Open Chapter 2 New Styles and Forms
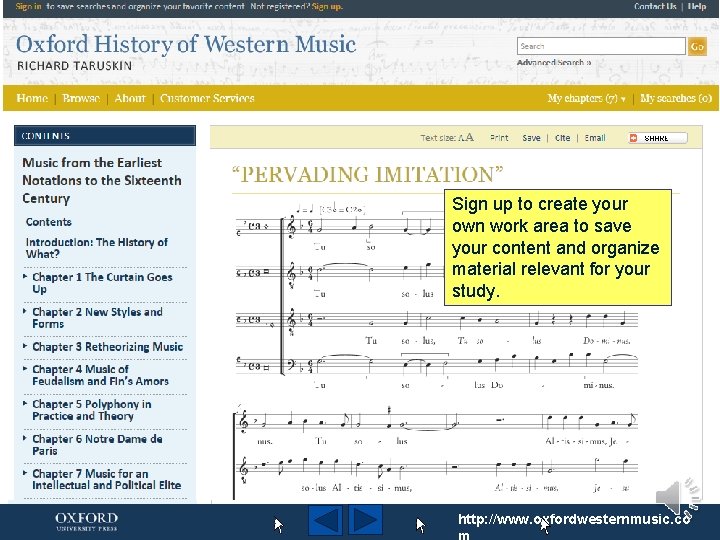This screenshot has width=720, height=540. [x=97, y=318]
